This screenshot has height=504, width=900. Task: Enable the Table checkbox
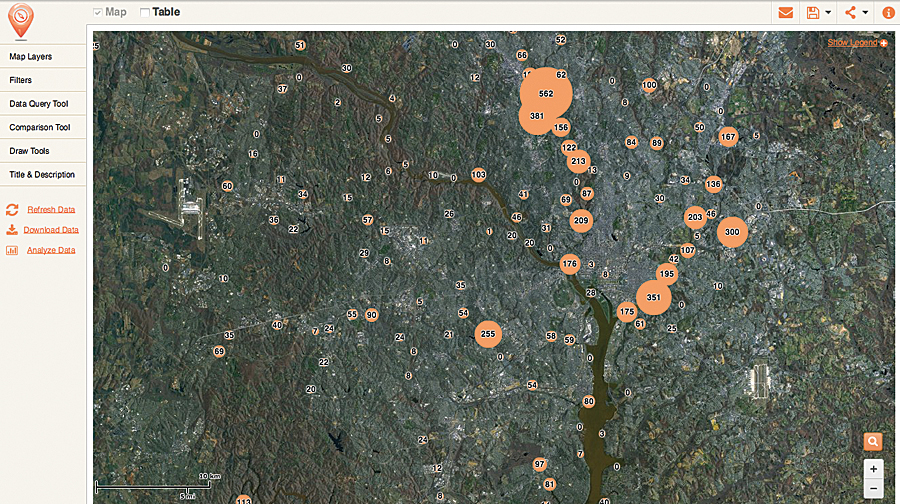click(145, 12)
